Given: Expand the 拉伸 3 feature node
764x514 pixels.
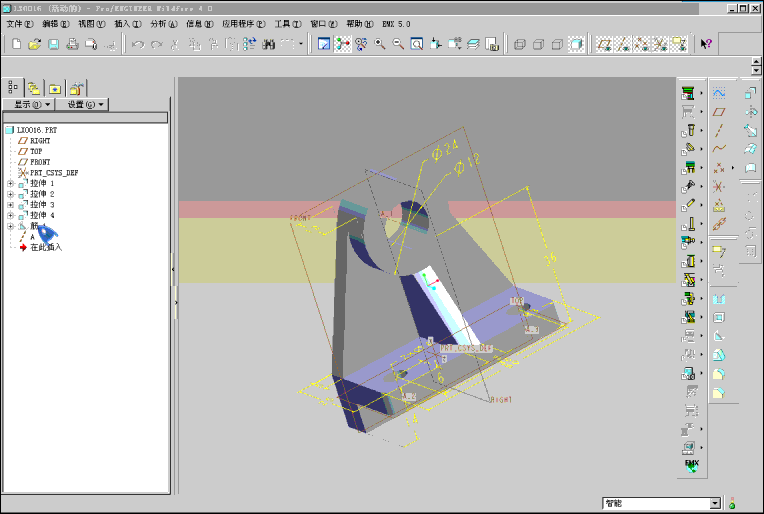Looking at the screenshot, I should point(10,205).
